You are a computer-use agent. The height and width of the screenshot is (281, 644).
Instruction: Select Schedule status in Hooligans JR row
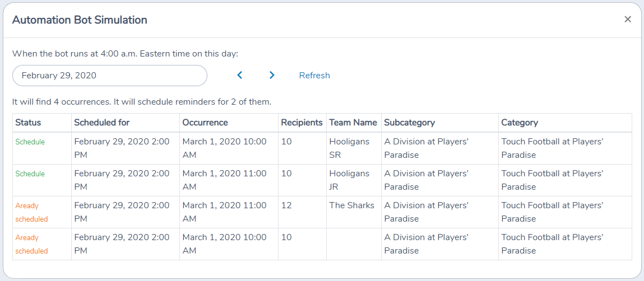click(x=30, y=174)
